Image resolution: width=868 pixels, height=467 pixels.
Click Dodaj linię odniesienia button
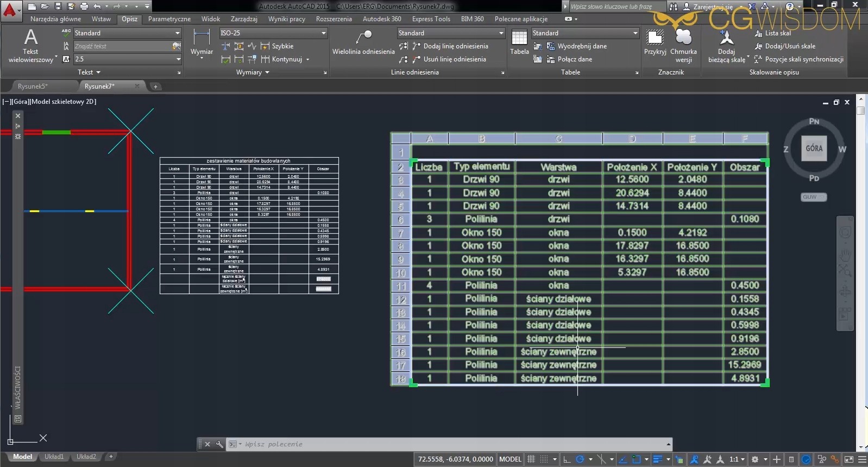pyautogui.click(x=455, y=46)
